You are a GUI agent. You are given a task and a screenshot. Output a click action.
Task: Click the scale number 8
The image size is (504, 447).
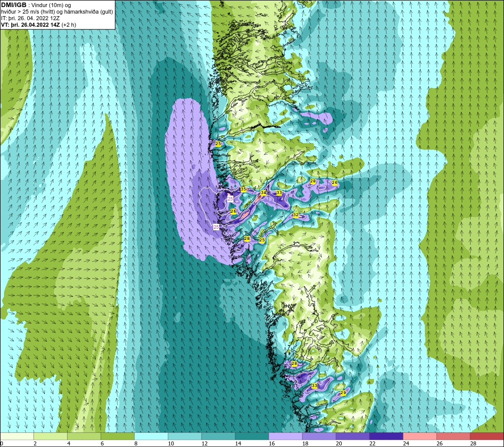tap(136, 443)
